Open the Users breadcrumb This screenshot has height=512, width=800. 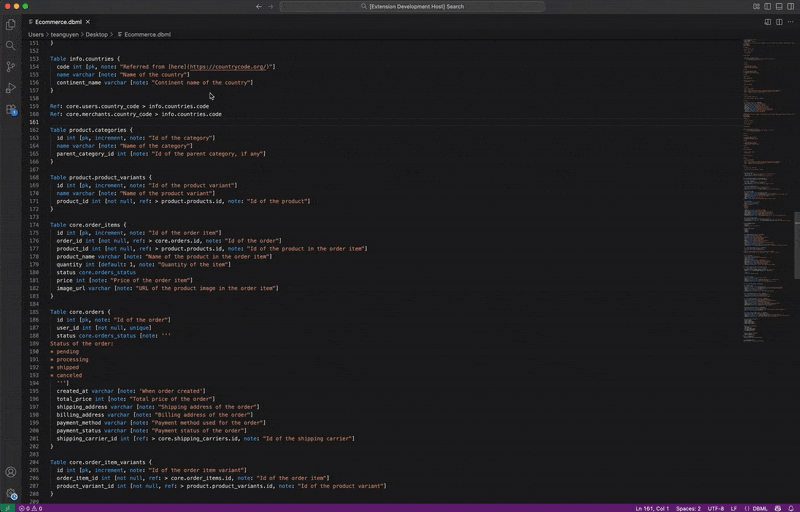click(x=36, y=35)
